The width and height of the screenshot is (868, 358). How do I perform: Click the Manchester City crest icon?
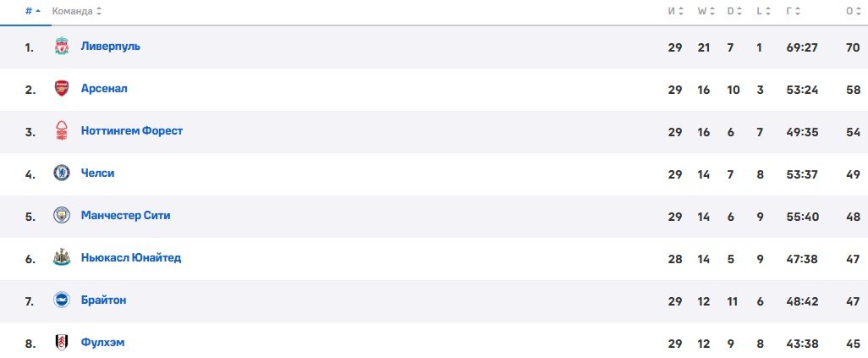coord(61,216)
